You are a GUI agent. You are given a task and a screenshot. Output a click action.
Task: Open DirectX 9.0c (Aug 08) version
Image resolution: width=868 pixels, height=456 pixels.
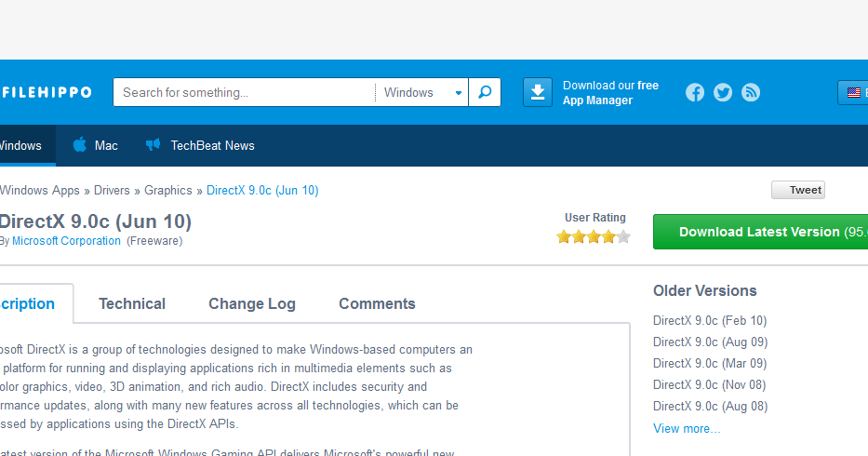710,406
